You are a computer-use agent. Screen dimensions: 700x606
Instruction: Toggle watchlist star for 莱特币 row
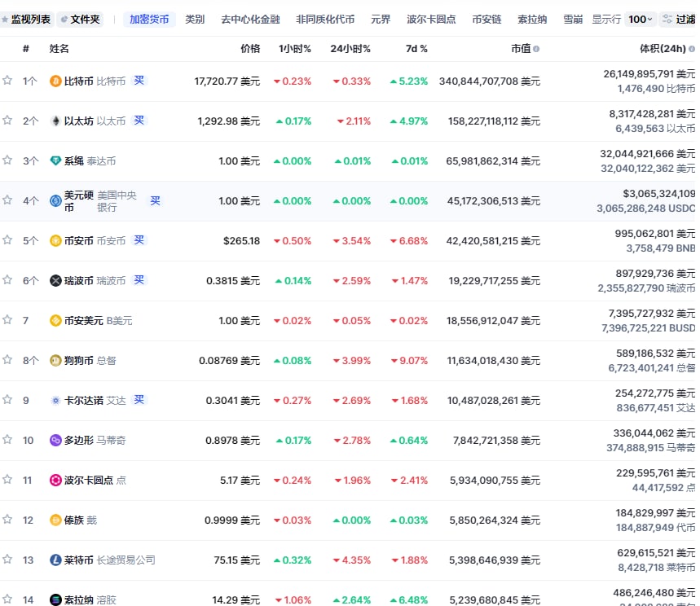point(7,559)
